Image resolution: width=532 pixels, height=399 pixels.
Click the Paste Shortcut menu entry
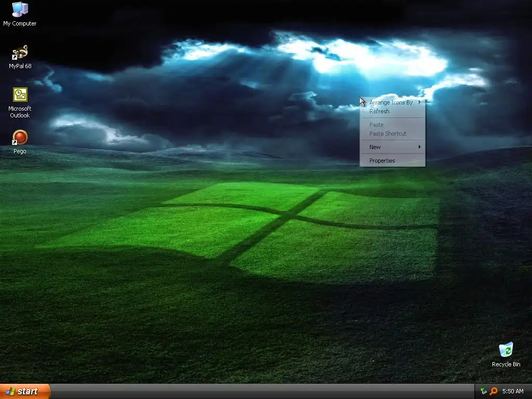pyautogui.click(x=393, y=134)
